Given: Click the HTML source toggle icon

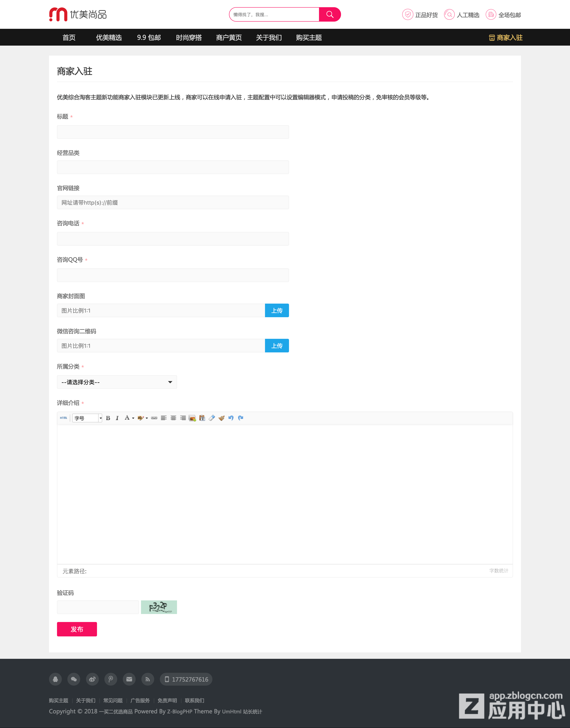Looking at the screenshot, I should pyautogui.click(x=63, y=418).
